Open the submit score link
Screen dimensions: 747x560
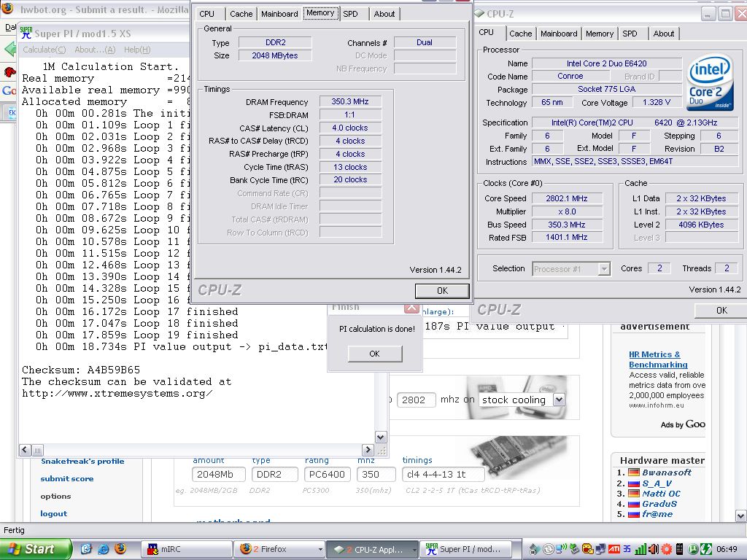click(66, 478)
